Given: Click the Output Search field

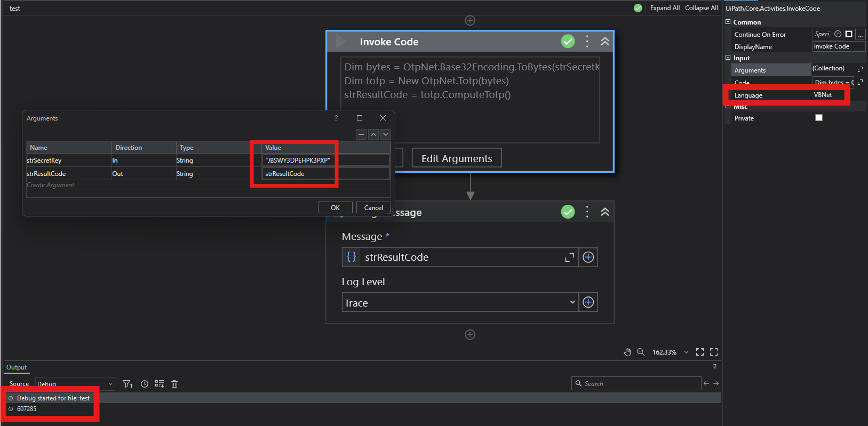Looking at the screenshot, I should 636,383.
